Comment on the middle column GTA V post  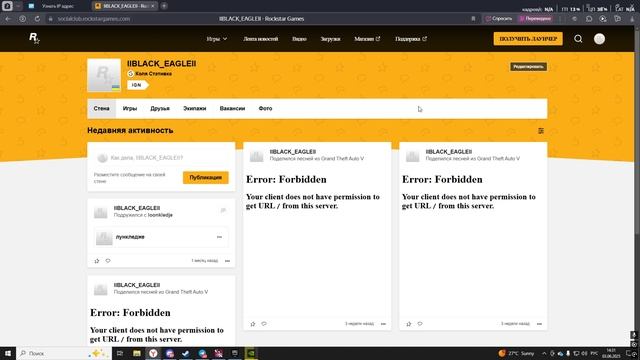264,324
